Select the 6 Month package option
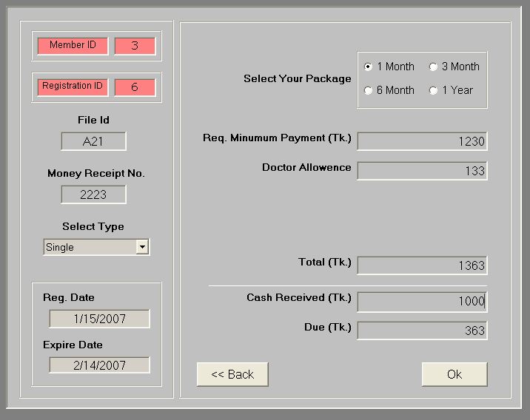Image resolution: width=530 pixels, height=420 pixels. [369, 90]
